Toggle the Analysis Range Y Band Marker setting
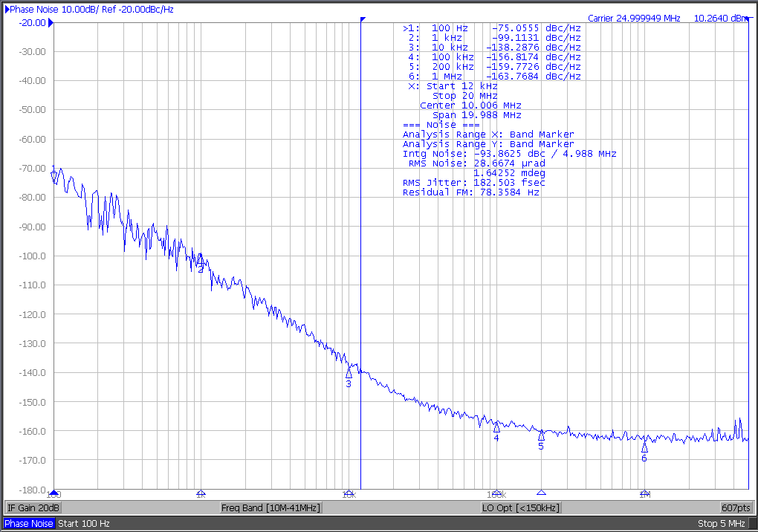Viewport: 758px width, 532px height. [x=487, y=144]
